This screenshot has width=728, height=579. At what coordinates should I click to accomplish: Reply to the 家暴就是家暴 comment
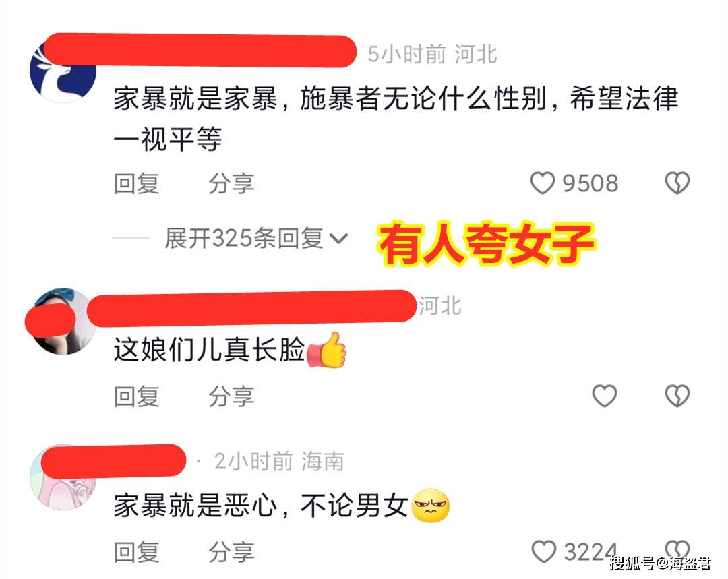(x=137, y=183)
